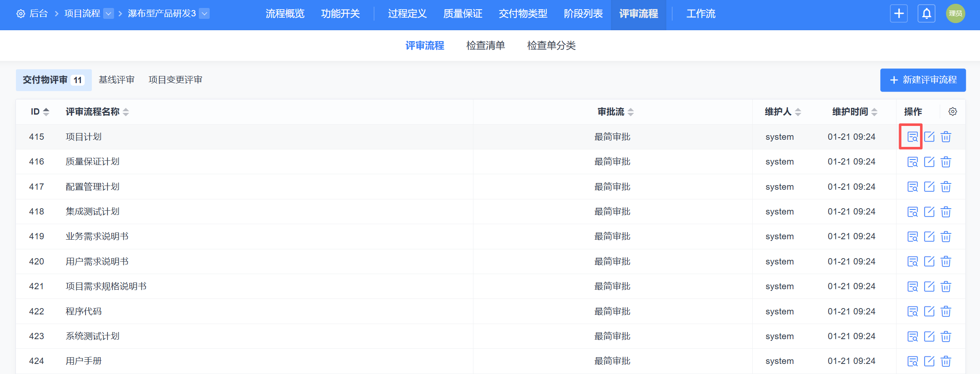
Task: Delete the 配置管理计划 review process
Action: (946, 187)
